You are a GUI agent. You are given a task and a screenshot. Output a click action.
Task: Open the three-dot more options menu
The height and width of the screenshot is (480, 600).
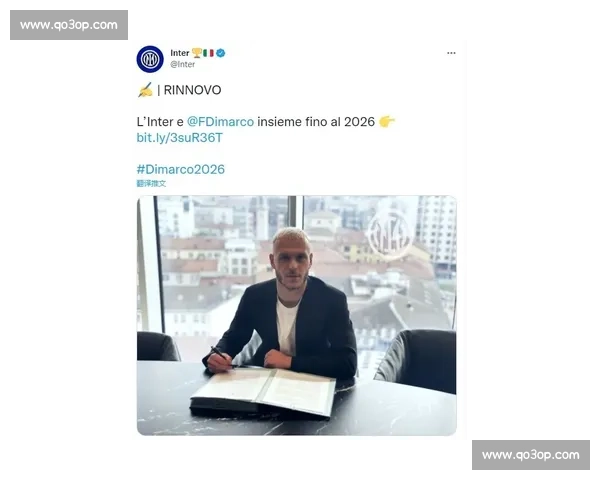[451, 53]
